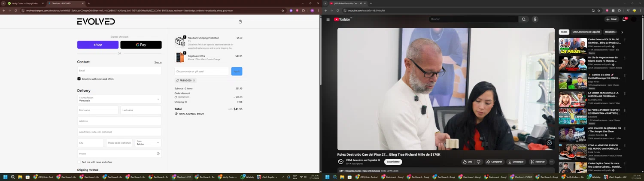Open File Explorer on the left taskbar
Viewport: 644px width, 181px height.
20,177
